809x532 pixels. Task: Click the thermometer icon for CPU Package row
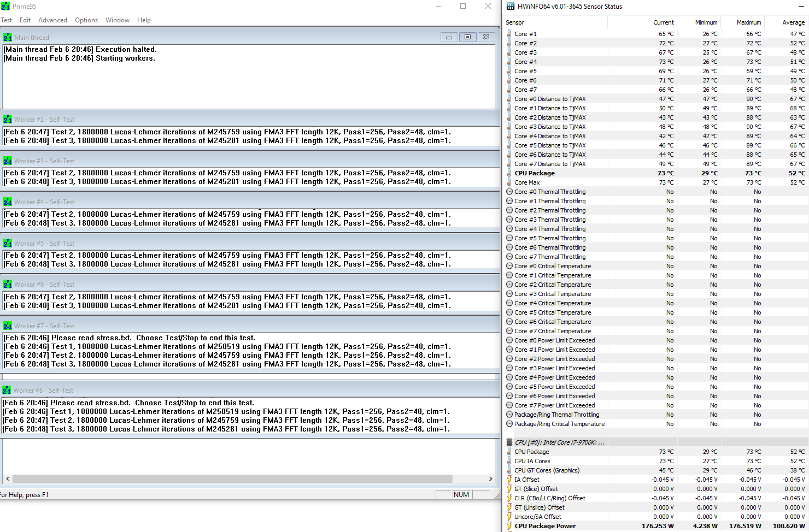click(509, 173)
